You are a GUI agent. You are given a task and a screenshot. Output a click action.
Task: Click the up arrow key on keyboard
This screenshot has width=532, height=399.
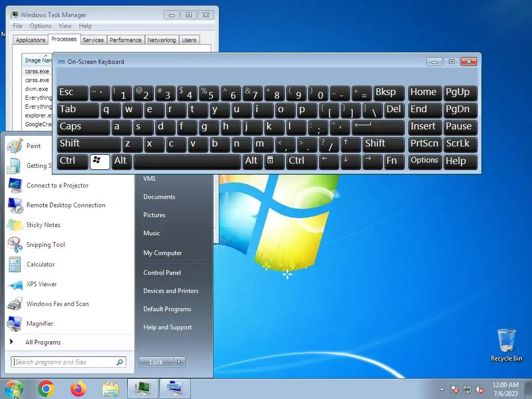point(351,144)
